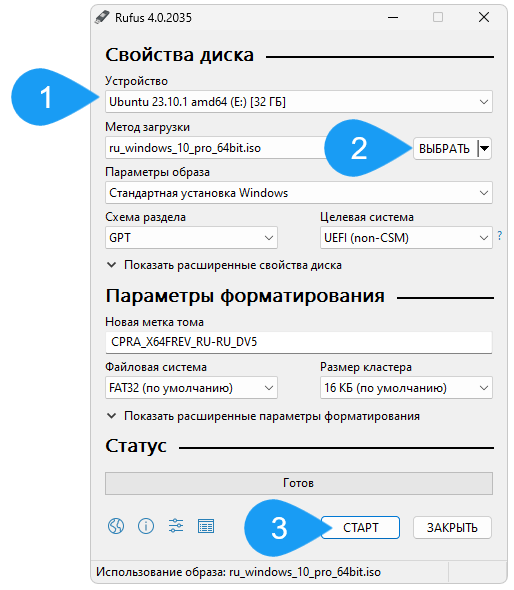Click the Rufus USB icon in title bar
Screen dimensions: 514x590
pyautogui.click(x=102, y=17)
